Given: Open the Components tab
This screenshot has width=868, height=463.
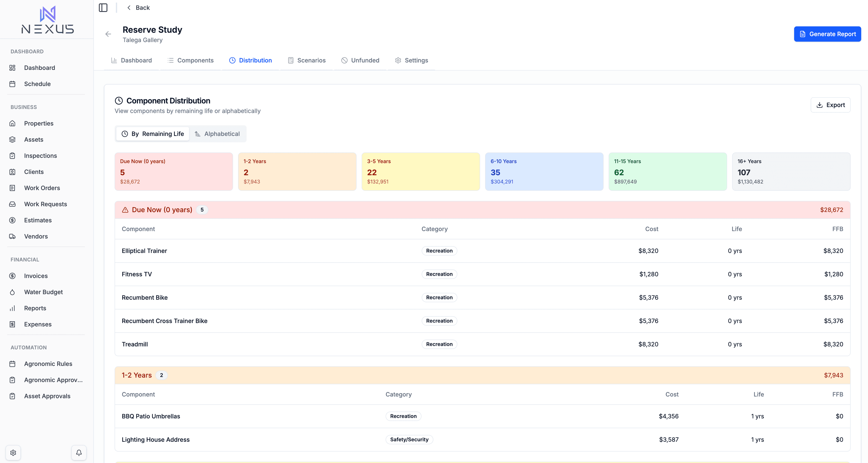Looking at the screenshot, I should point(191,60).
